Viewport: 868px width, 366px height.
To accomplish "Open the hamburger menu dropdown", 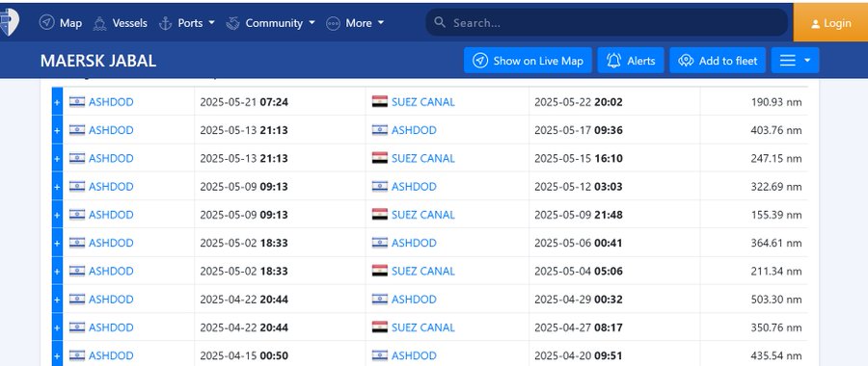I will tap(795, 61).
